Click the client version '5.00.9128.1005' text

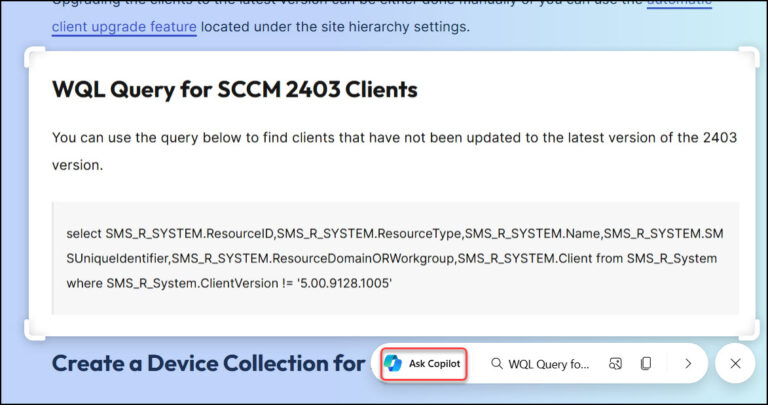pyautogui.click(x=344, y=283)
